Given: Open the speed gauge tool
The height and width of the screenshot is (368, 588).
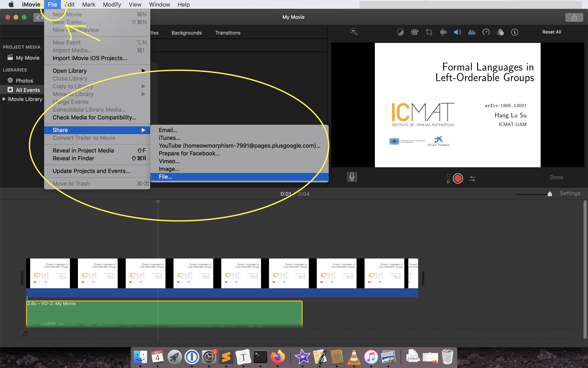Looking at the screenshot, I should pos(486,32).
